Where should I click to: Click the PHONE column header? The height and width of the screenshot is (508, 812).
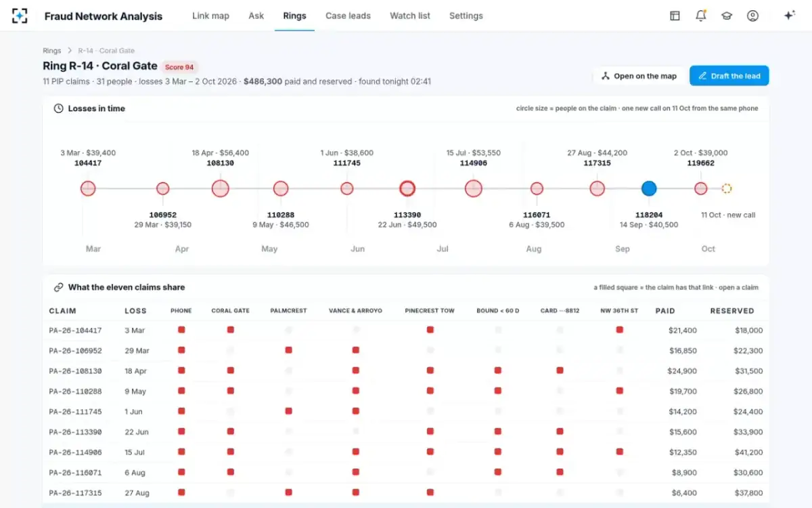coord(181,311)
